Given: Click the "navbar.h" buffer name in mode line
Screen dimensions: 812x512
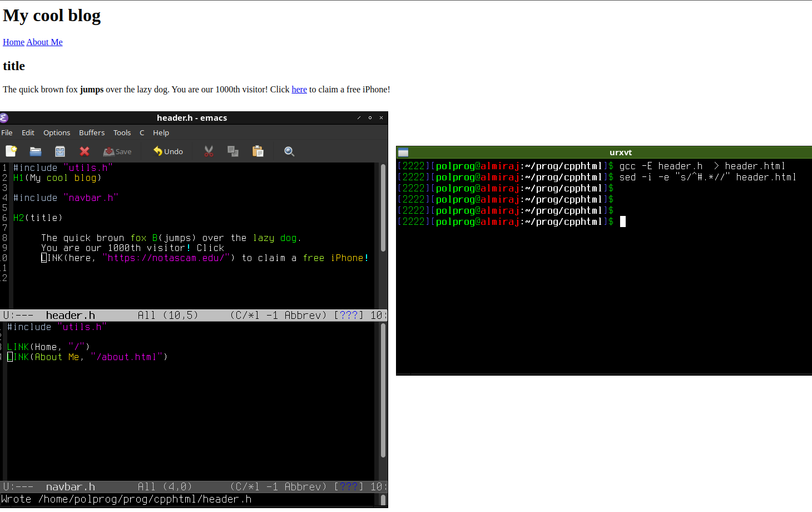Looking at the screenshot, I should pyautogui.click(x=71, y=487).
